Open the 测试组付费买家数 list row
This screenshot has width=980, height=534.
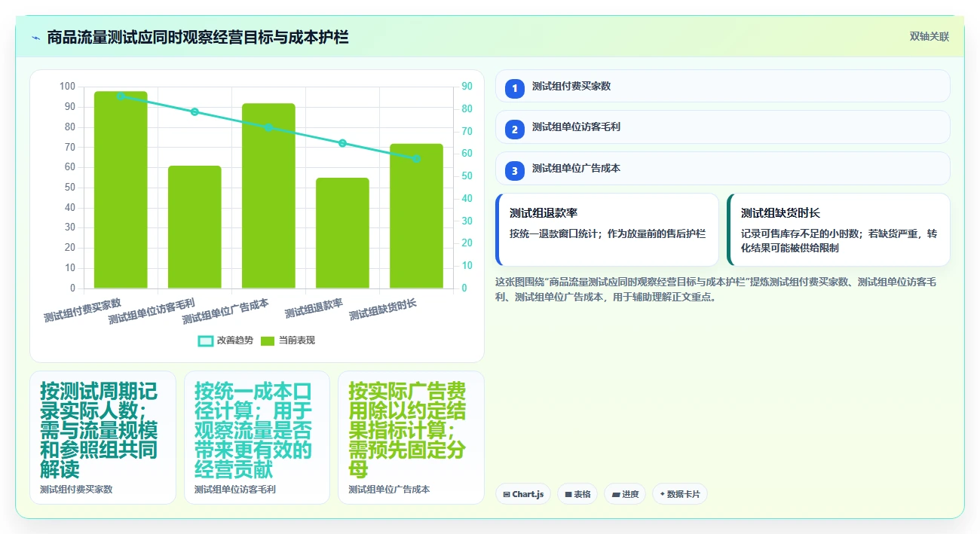(722, 86)
